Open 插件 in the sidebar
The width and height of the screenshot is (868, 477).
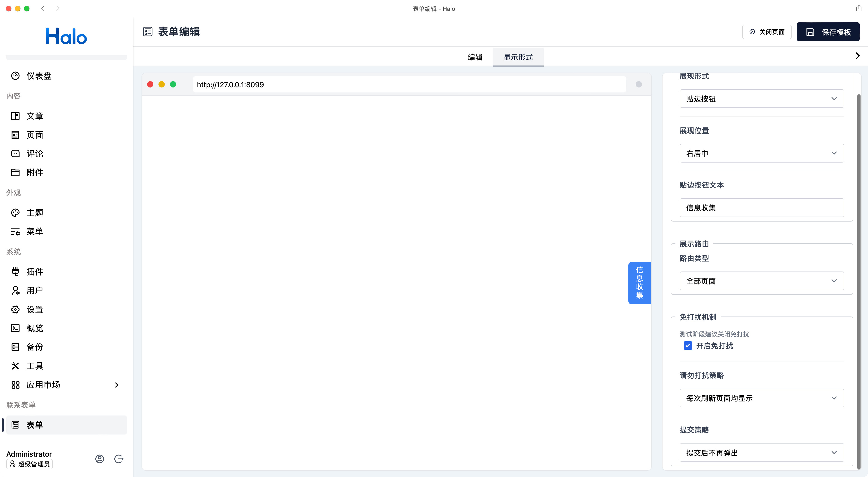[66, 272]
